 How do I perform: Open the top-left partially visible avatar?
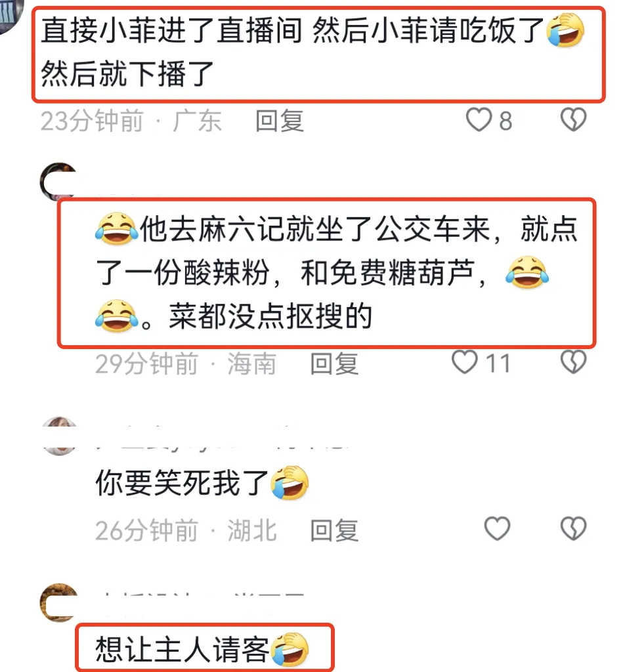tap(11, 16)
